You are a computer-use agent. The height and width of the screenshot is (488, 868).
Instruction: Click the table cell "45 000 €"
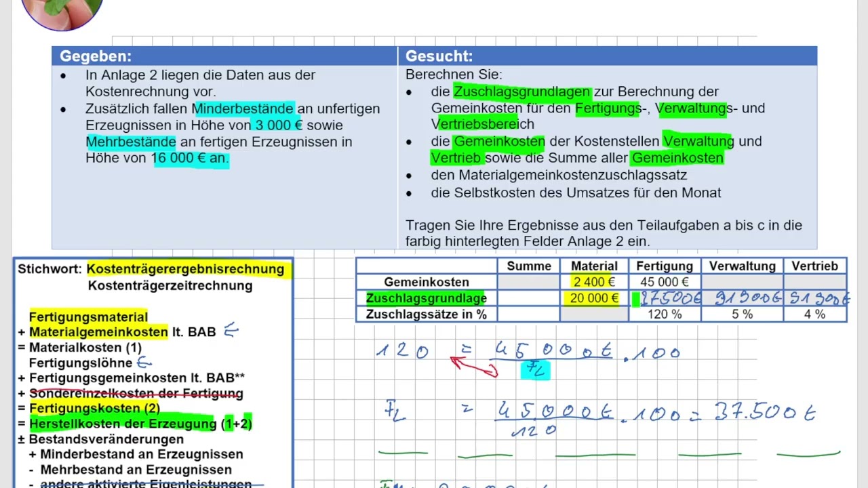(665, 282)
